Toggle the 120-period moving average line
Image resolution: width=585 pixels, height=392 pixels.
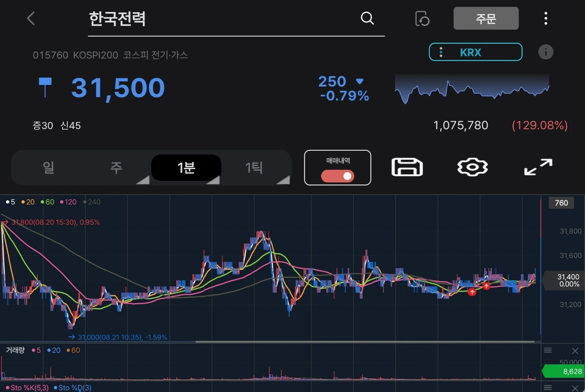(68, 202)
